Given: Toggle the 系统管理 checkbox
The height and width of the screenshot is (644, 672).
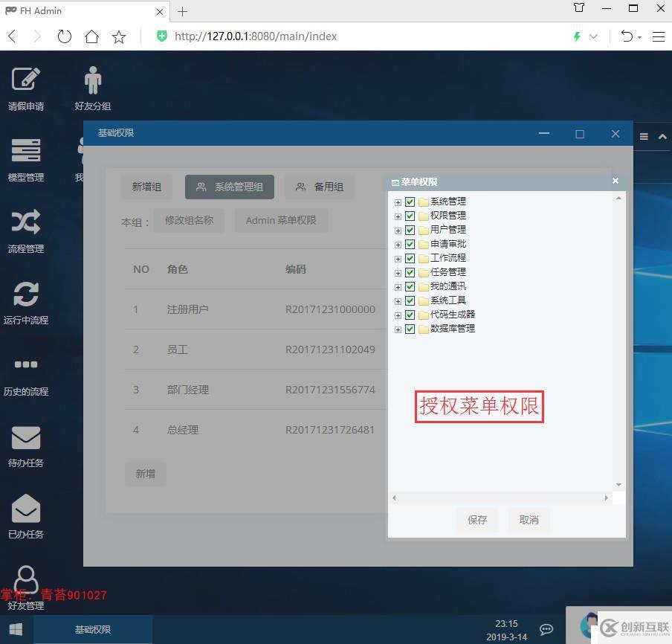Looking at the screenshot, I should click(x=410, y=202).
